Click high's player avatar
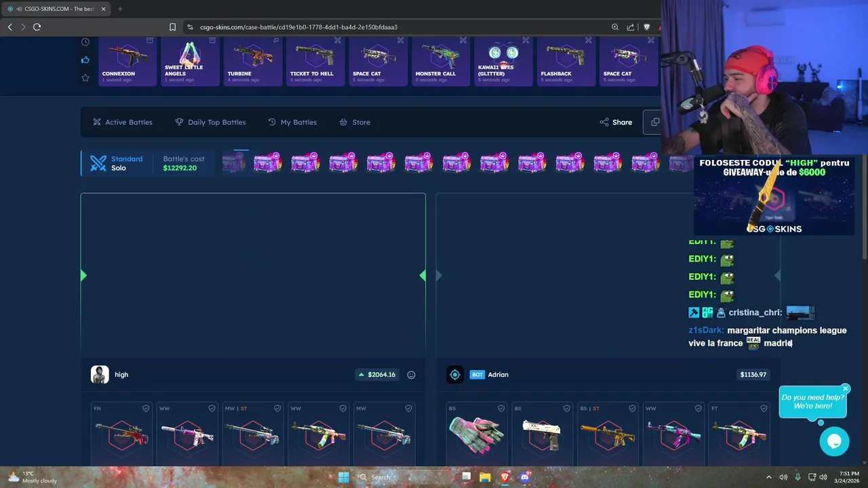Image resolution: width=868 pixels, height=488 pixels. click(100, 375)
